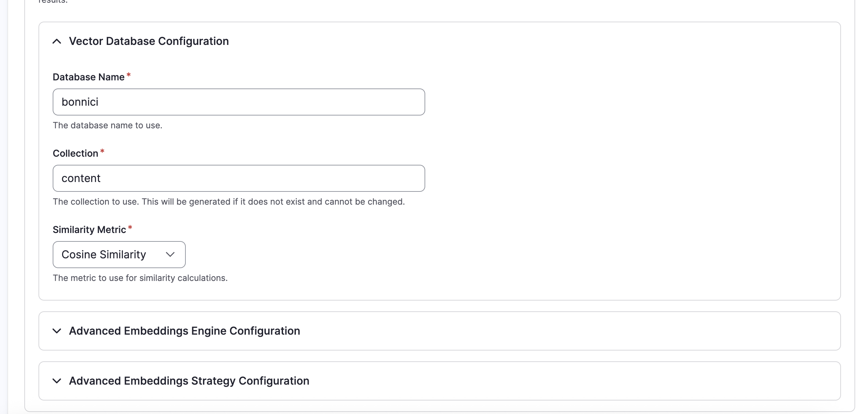Click the Vector Database Configuration heading

click(x=149, y=41)
